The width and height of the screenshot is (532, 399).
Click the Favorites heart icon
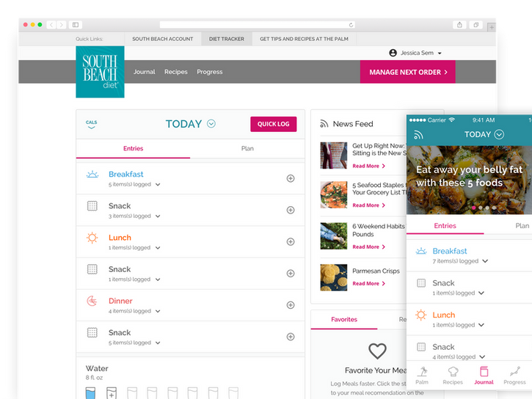click(377, 351)
